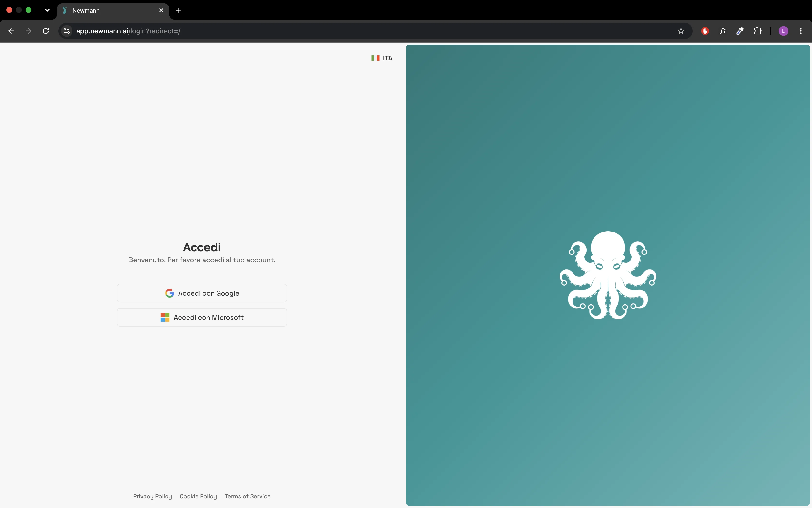Open the f? font finder extension

click(x=722, y=31)
